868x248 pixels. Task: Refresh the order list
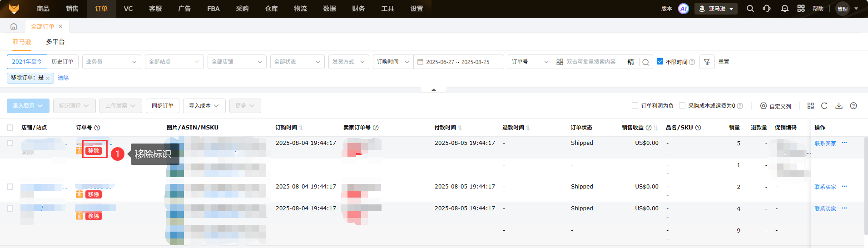824,106
